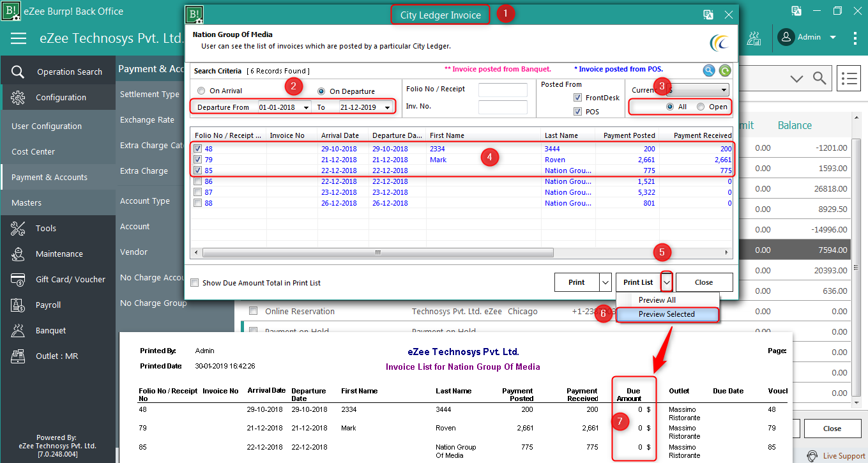Image resolution: width=868 pixels, height=463 pixels.
Task: Click the translate icon in City Ledger dialog title bar
Action: point(708,15)
